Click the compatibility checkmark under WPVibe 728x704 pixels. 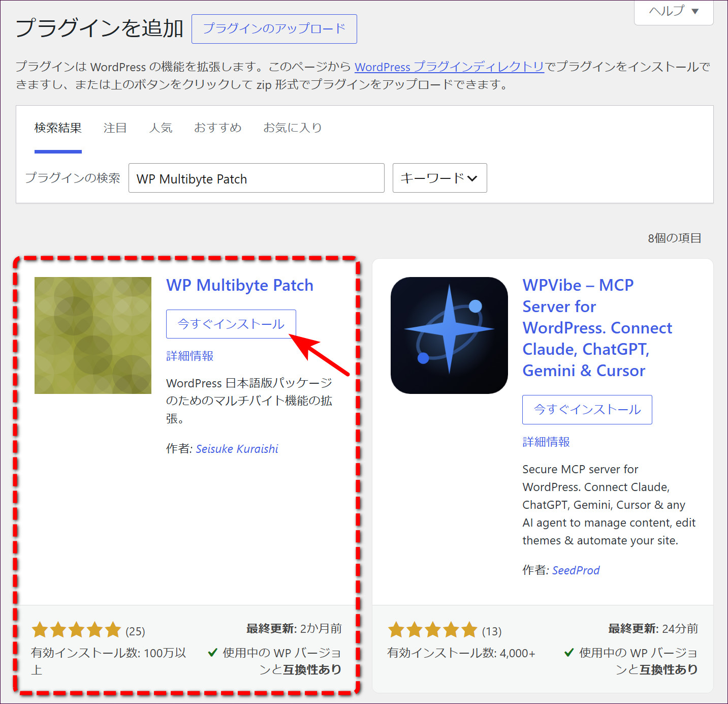569,653
